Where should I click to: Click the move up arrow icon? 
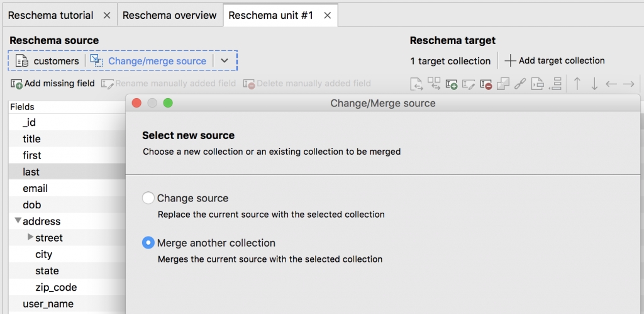(x=577, y=84)
